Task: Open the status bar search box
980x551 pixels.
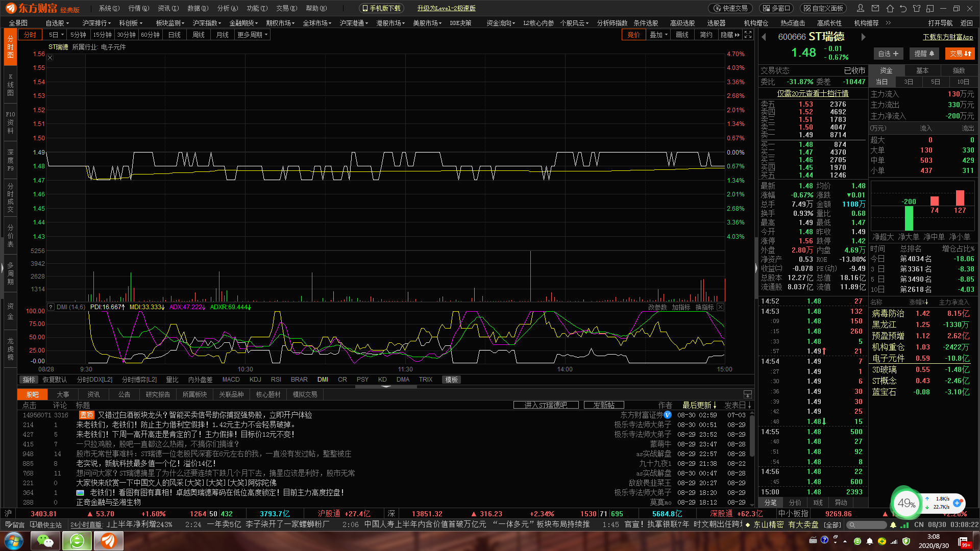Action: [x=866, y=524]
